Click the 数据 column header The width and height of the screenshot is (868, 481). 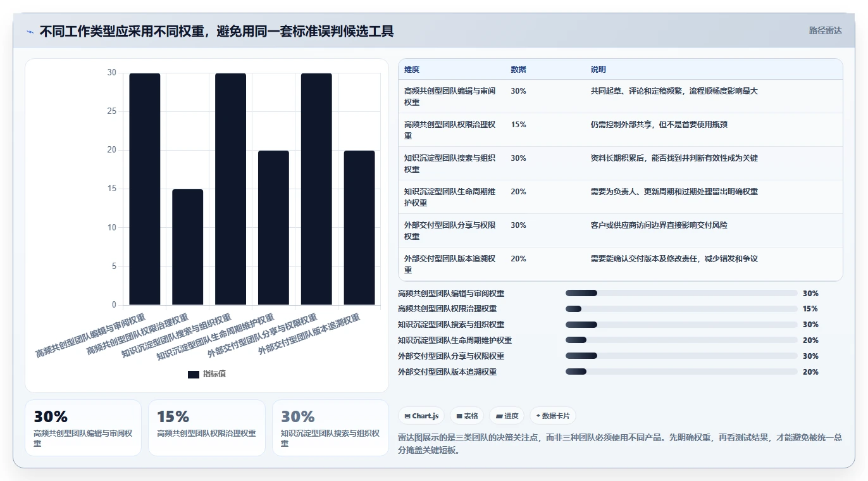tap(518, 70)
